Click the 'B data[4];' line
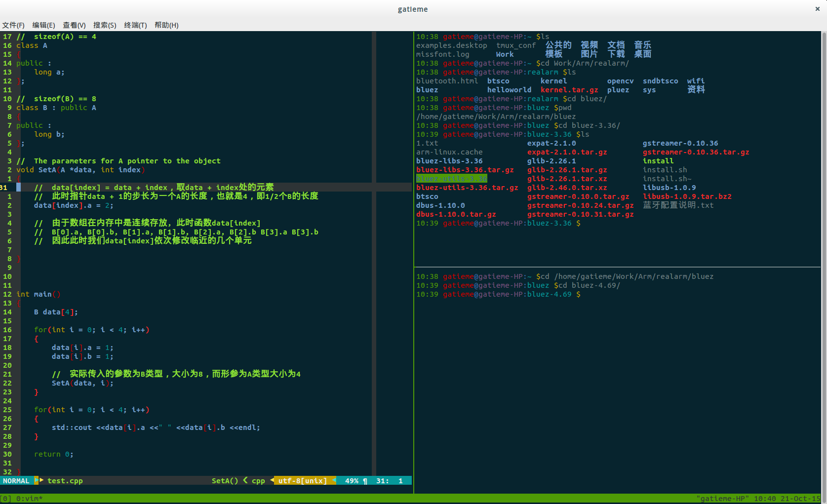Screen dimensions: 827x504 (x=56, y=312)
